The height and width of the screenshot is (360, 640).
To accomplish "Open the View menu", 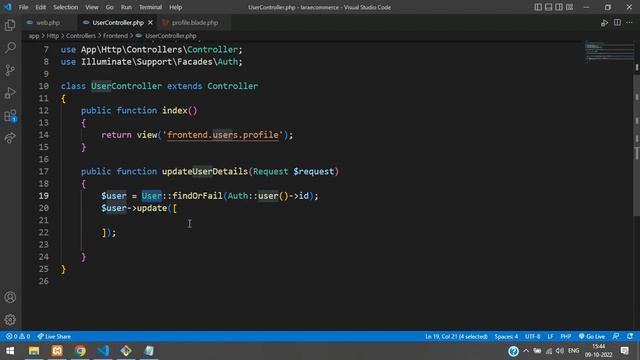I will pos(91,7).
